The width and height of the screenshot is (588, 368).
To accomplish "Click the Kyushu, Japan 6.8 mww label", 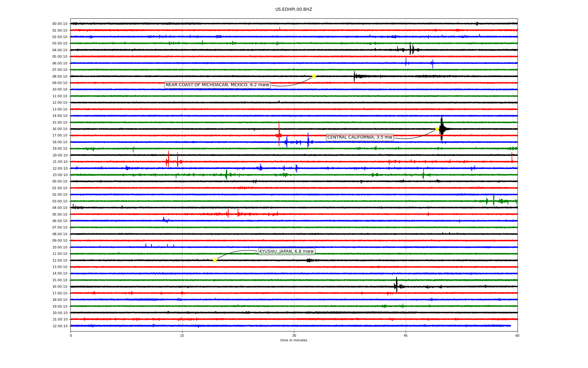I will pyautogui.click(x=286, y=251).
